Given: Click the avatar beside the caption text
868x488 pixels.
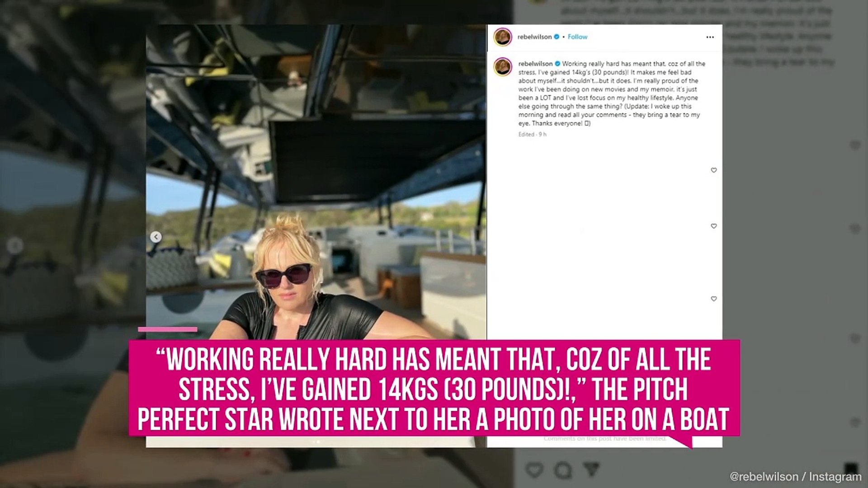Looking at the screenshot, I should (503, 67).
